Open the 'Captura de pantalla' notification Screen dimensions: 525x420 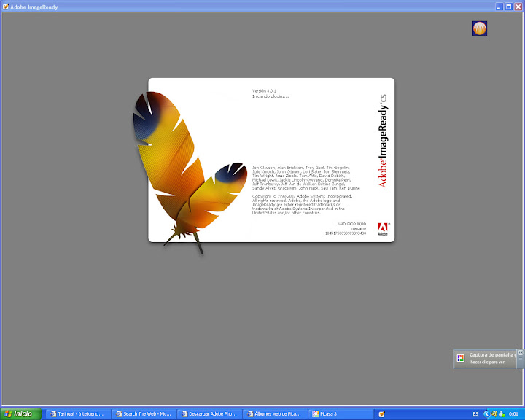tap(487, 358)
